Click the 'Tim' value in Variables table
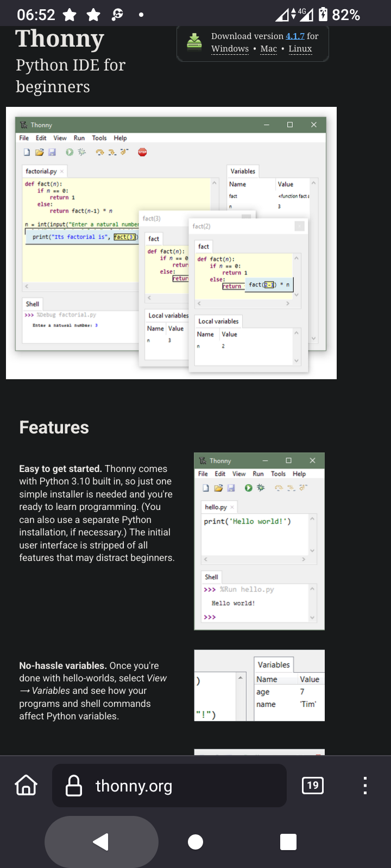The width and height of the screenshot is (391, 868). 308,705
